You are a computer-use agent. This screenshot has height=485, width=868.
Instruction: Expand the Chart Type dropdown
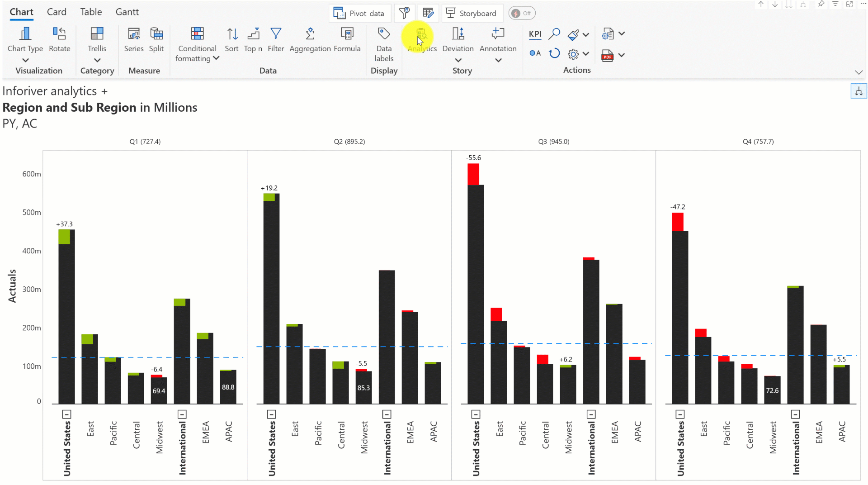pyautogui.click(x=25, y=60)
